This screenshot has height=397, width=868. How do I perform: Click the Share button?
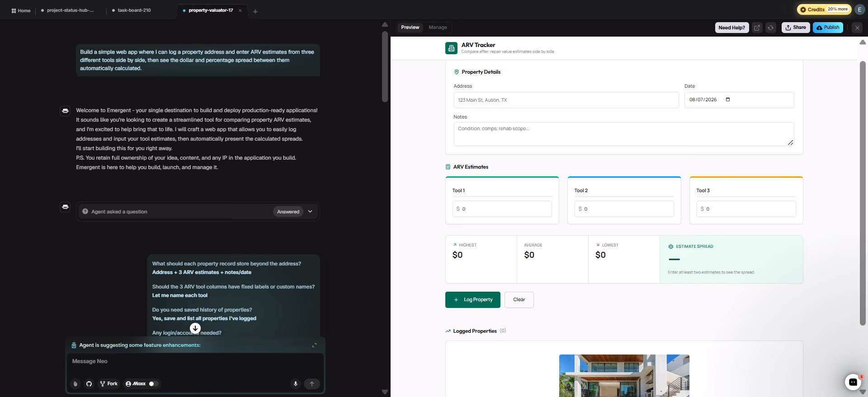(796, 28)
